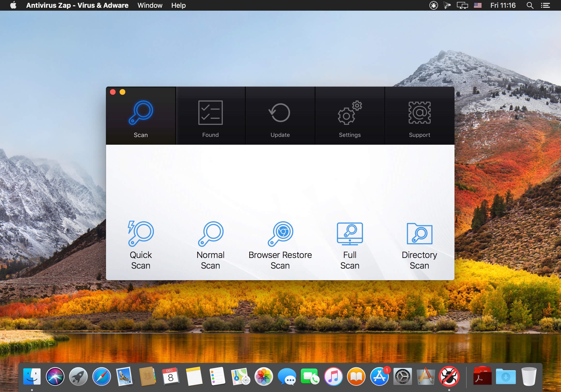The image size is (561, 392).
Task: Click the Antivirus Zap icon in the Dock
Action: [x=449, y=376]
